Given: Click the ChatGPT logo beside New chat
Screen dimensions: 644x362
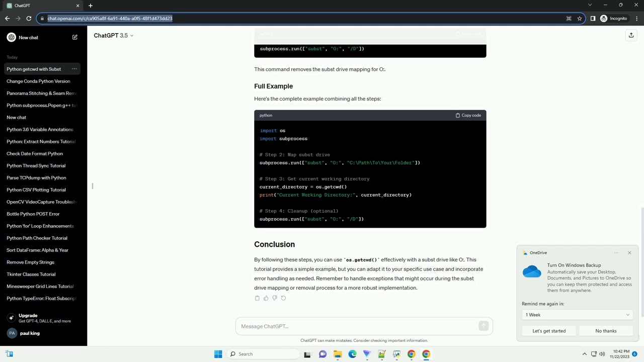Looking at the screenshot, I should coord(11,37).
